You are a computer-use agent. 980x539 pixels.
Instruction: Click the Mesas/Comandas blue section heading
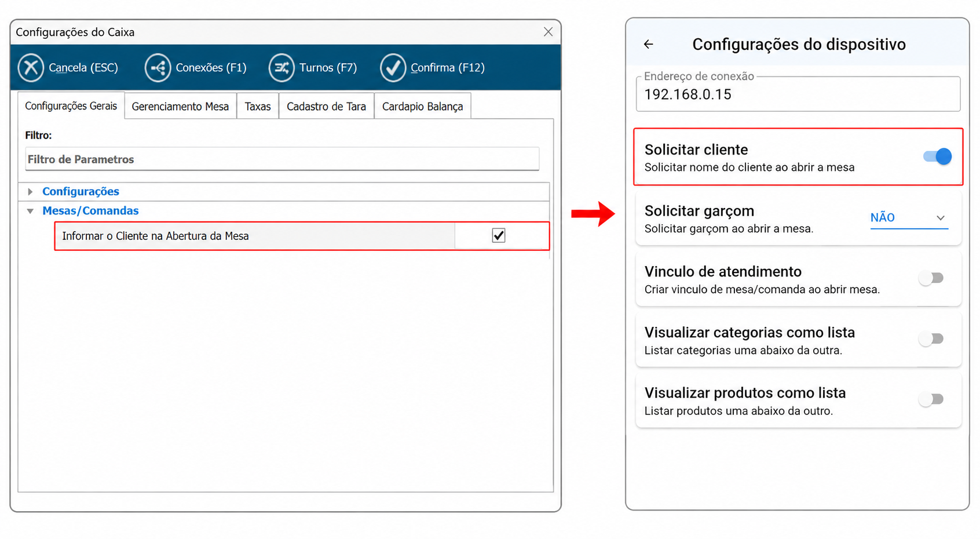pyautogui.click(x=90, y=211)
